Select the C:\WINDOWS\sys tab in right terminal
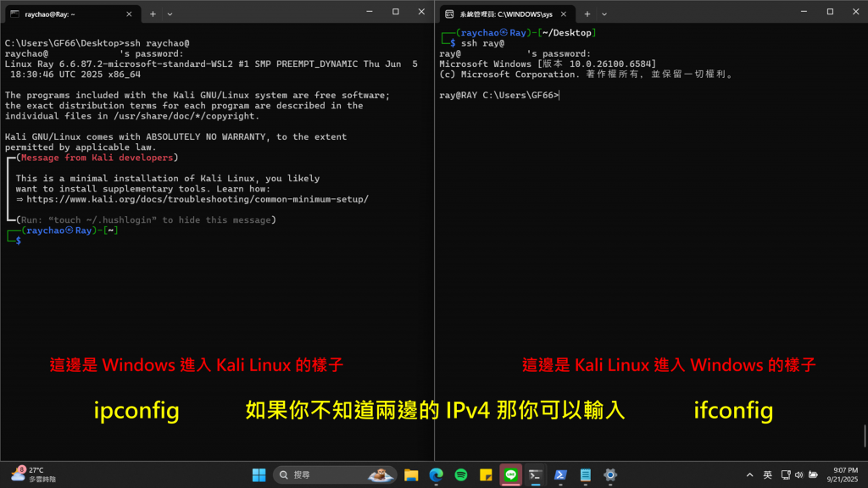 (507, 14)
